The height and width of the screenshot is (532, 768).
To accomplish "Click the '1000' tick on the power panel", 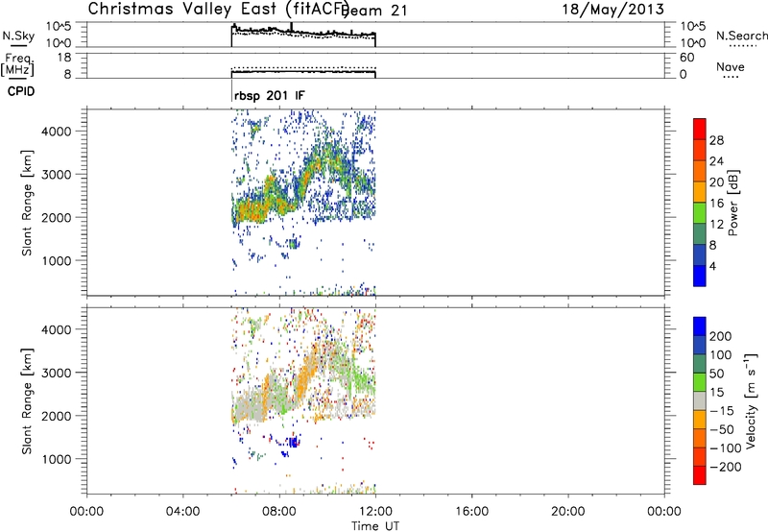I will (56, 260).
